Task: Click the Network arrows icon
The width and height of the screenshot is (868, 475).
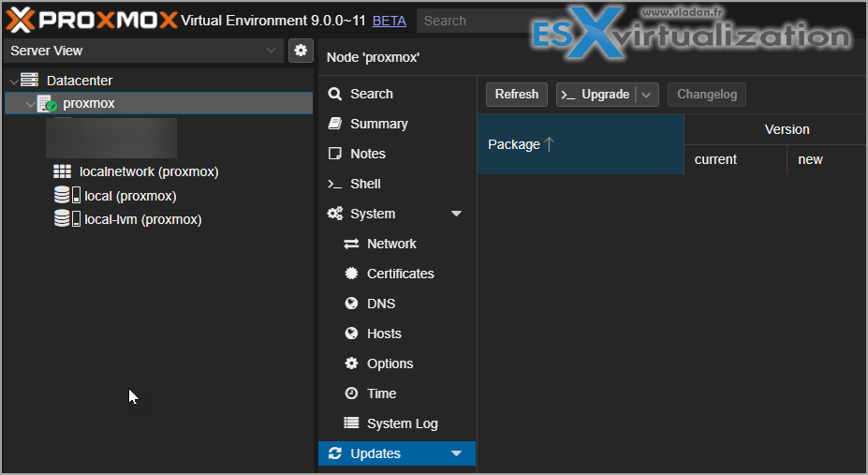Action: (351, 244)
